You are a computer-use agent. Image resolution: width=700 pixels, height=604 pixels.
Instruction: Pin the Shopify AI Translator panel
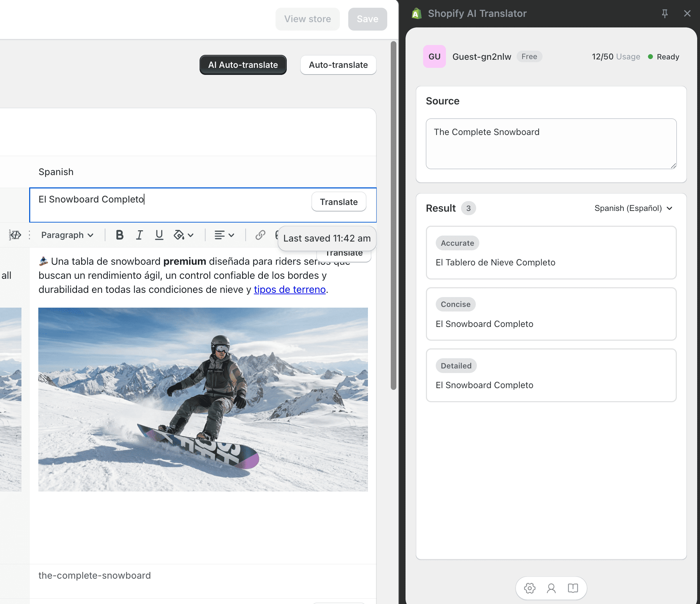[x=665, y=13]
